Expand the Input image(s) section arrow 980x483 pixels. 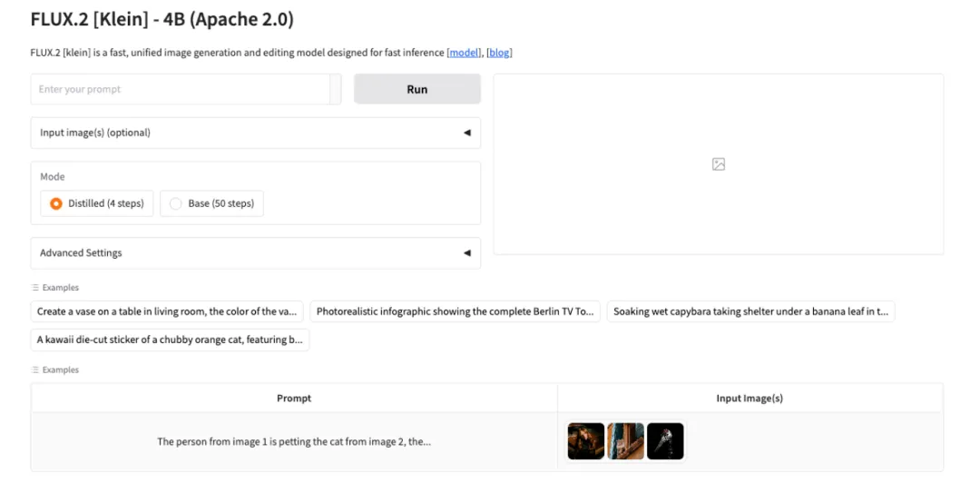coord(467,133)
